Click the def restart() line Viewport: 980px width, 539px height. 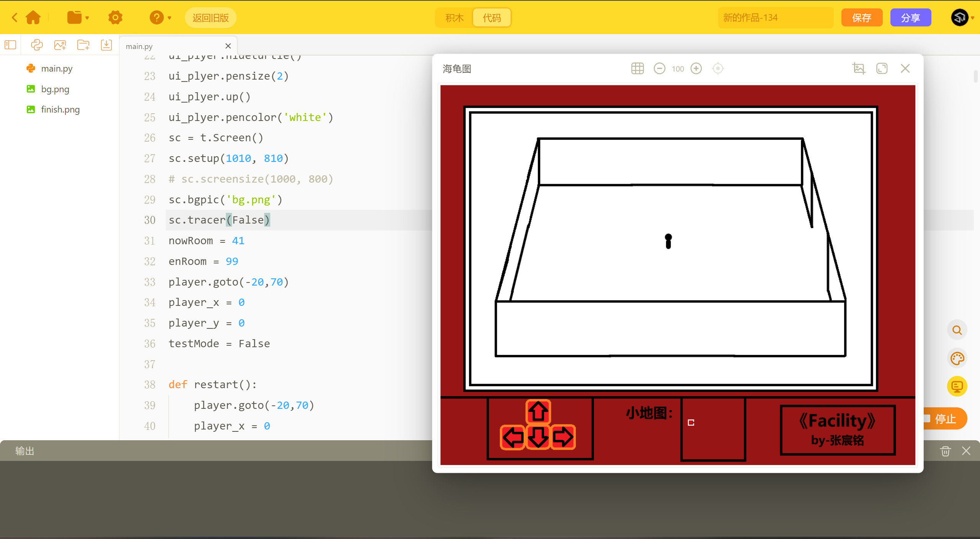point(213,384)
